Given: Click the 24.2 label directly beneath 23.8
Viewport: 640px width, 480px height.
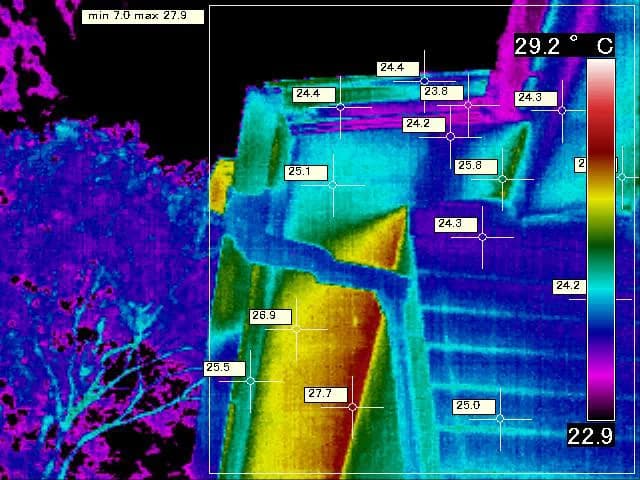Looking at the screenshot, I should click(424, 124).
